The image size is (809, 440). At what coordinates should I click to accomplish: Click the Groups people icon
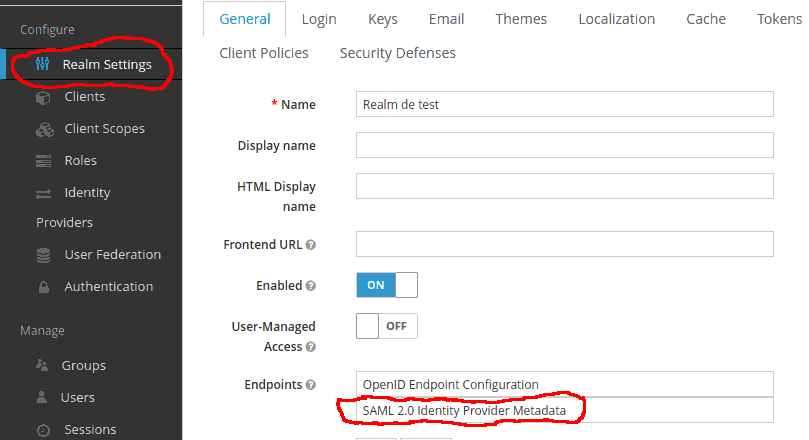point(42,366)
